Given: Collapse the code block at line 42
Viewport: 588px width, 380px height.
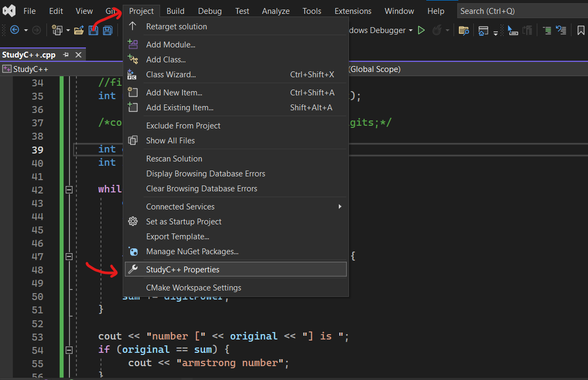Looking at the screenshot, I should [69, 190].
